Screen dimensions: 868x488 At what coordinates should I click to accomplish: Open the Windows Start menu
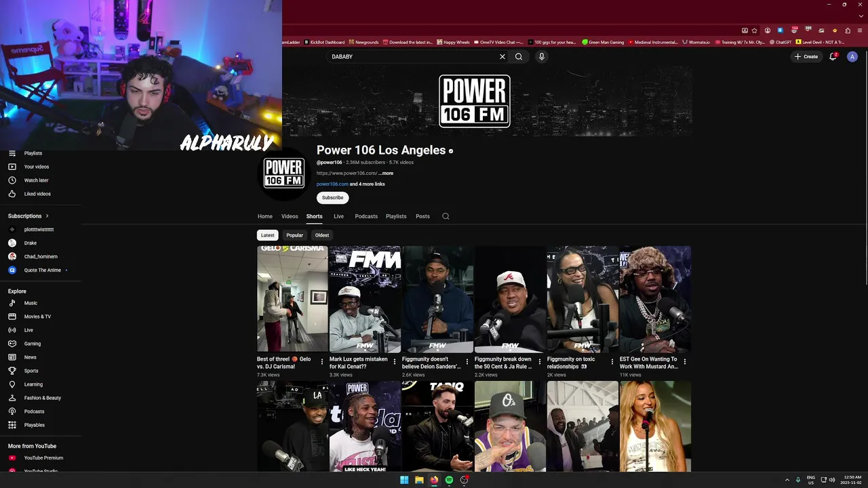(x=404, y=480)
